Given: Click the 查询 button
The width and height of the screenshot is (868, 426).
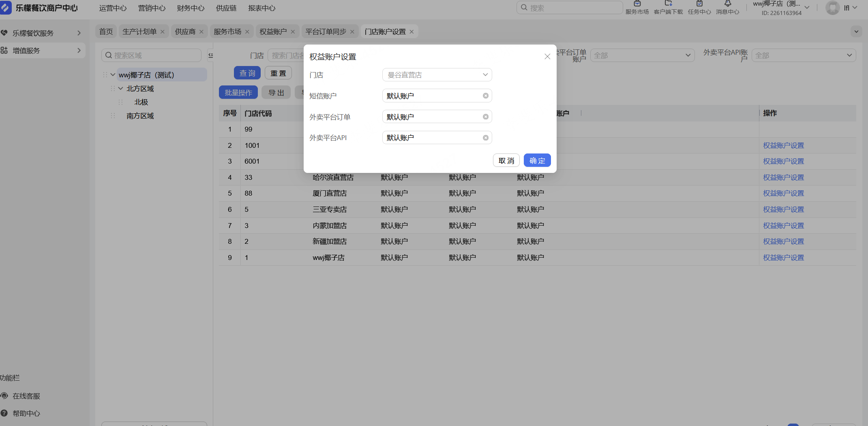Looking at the screenshot, I should click(x=247, y=73).
